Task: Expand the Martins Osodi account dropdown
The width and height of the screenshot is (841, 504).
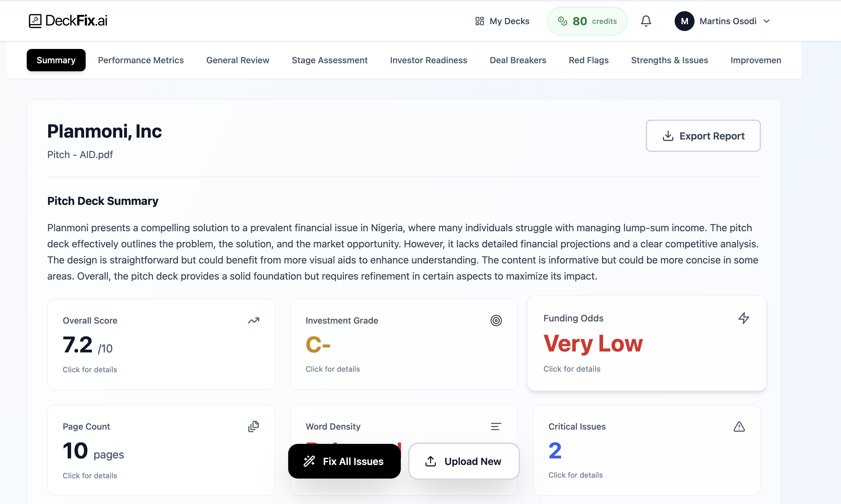Action: click(x=766, y=21)
